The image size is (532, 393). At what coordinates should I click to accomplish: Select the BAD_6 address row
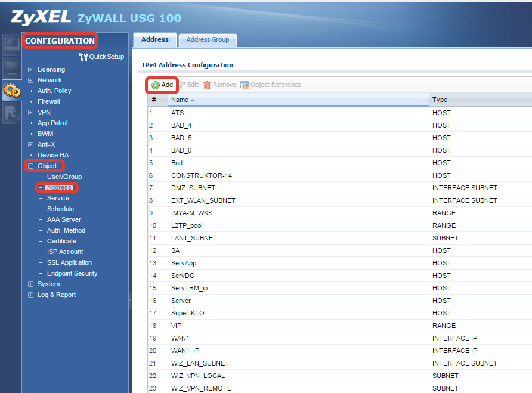(x=340, y=150)
